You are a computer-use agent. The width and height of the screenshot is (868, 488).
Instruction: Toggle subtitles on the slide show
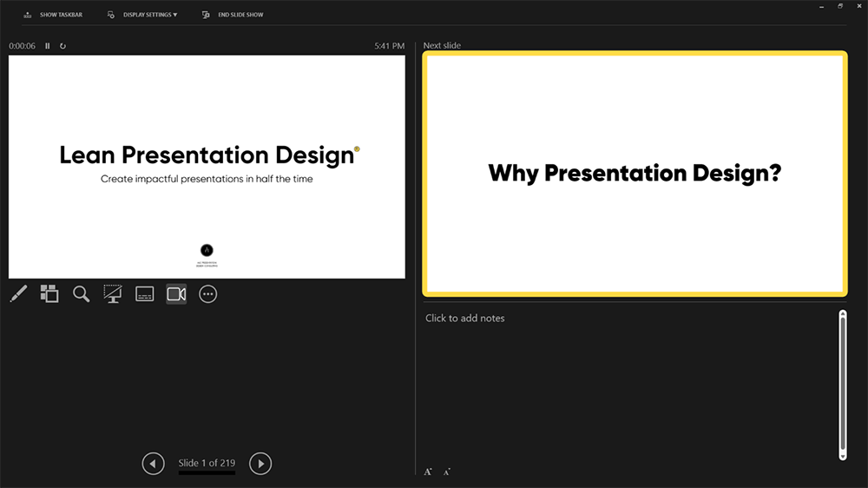(x=144, y=293)
